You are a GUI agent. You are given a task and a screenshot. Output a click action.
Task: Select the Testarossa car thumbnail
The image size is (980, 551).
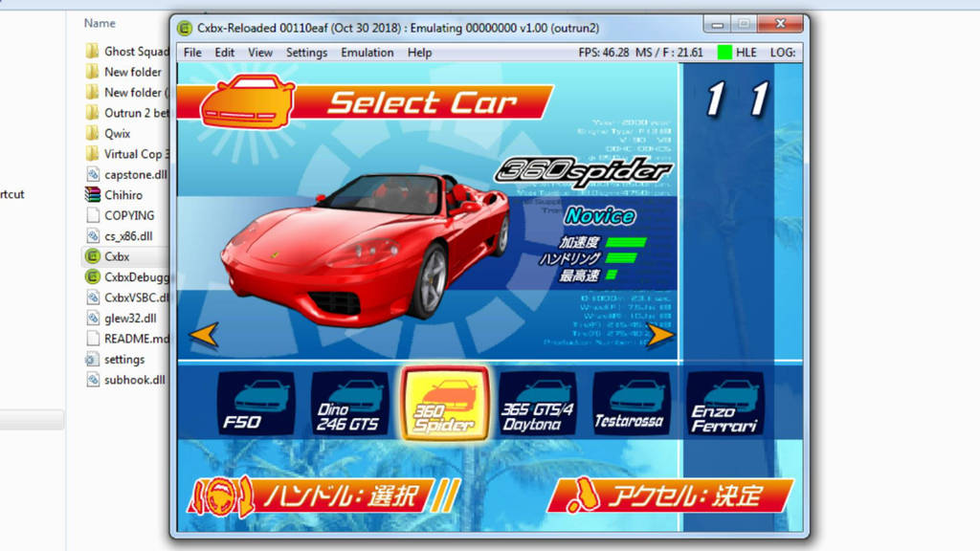tap(632, 403)
